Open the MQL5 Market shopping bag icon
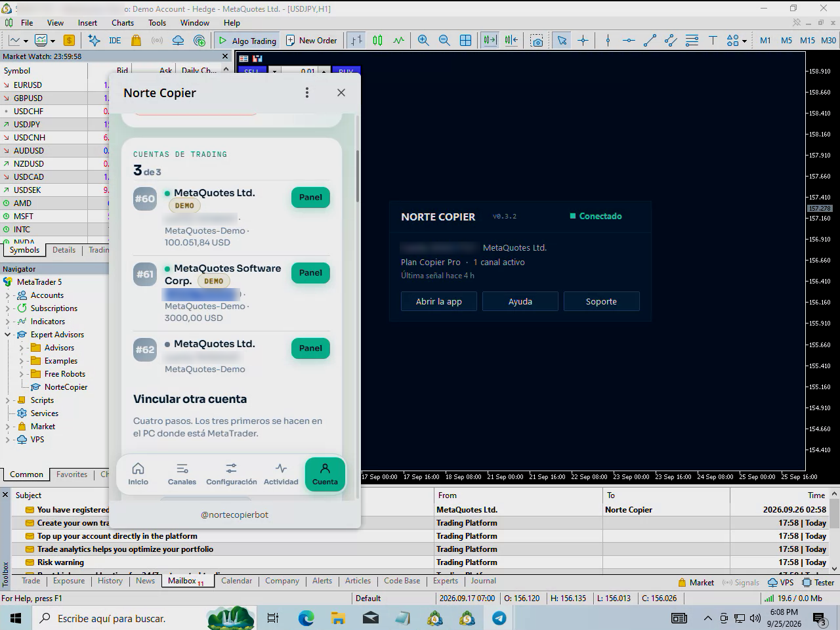The height and width of the screenshot is (630, 840). pyautogui.click(x=136, y=40)
